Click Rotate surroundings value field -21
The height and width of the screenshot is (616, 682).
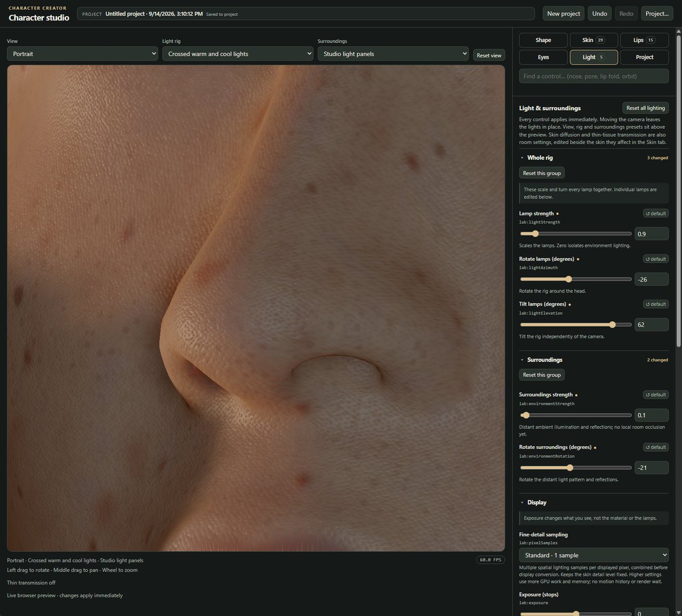[x=651, y=468]
